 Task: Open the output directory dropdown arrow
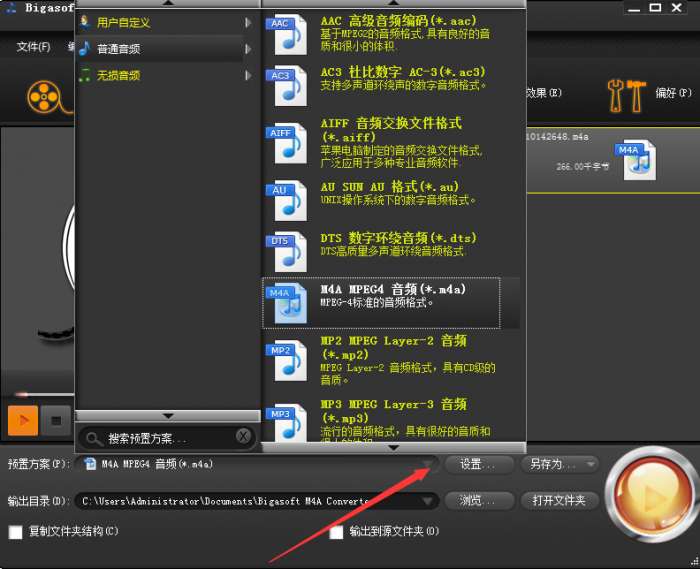(428, 501)
